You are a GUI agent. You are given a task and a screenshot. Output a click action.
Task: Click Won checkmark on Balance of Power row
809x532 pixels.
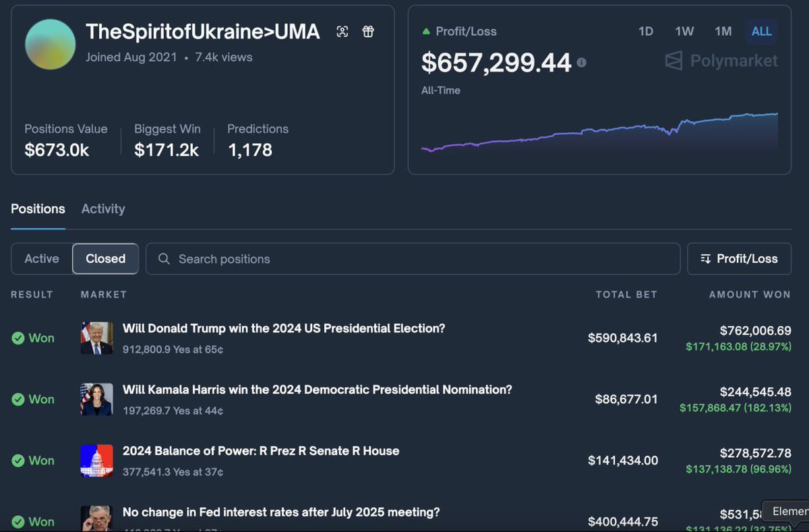(20, 461)
